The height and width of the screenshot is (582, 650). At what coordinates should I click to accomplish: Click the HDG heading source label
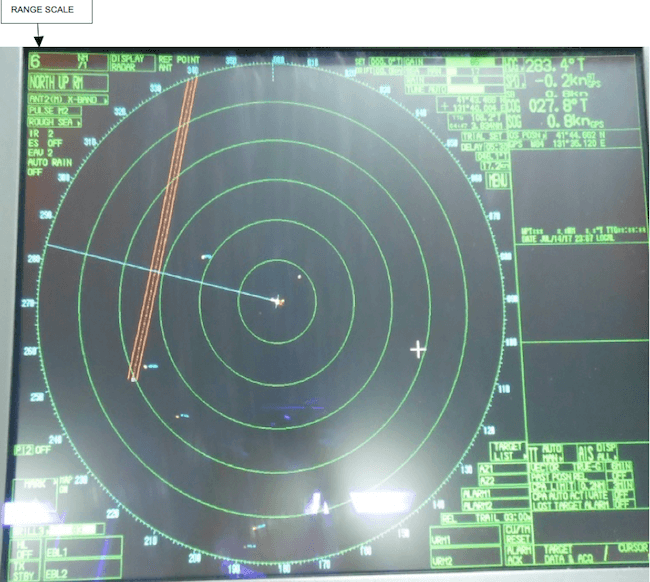513,66
